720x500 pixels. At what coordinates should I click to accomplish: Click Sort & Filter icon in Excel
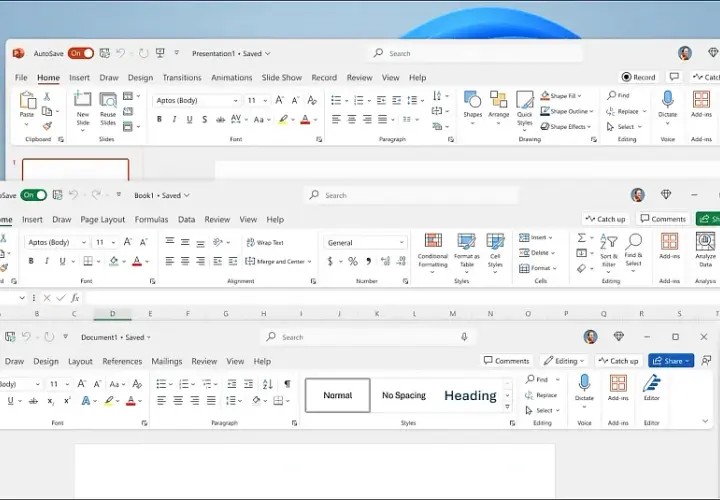(609, 242)
